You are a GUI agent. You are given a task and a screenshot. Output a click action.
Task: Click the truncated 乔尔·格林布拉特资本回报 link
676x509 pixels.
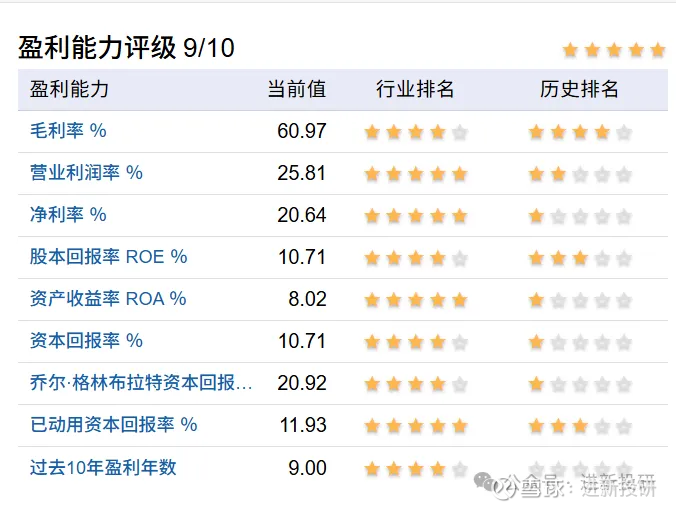141,382
